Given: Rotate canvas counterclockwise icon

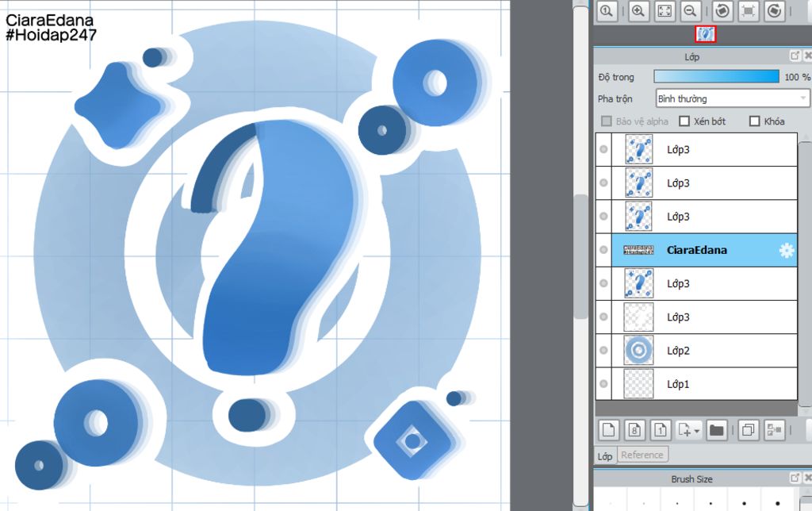Looking at the screenshot, I should 722,10.
